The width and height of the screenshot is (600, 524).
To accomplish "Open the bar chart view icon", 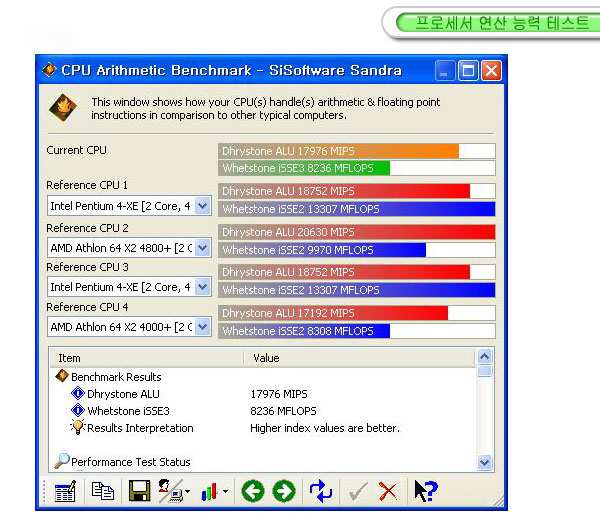I will 209,491.
